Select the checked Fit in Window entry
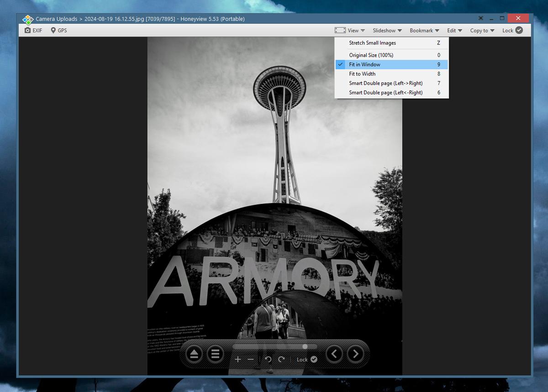This screenshot has width=548, height=392. click(392, 65)
